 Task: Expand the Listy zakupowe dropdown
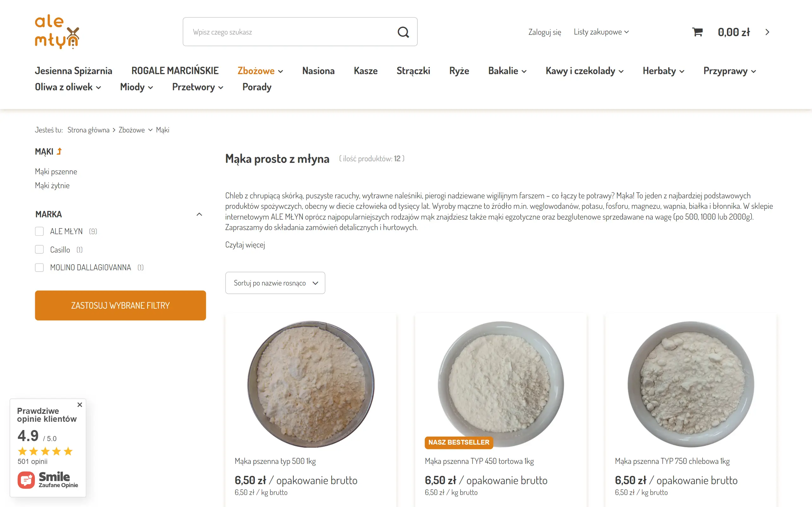[601, 32]
